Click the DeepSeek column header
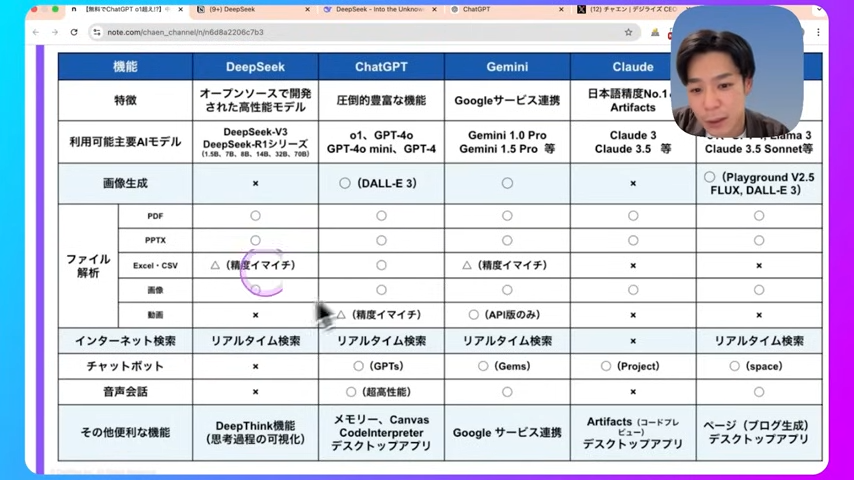Screen dimensions: 854x480 point(255,66)
